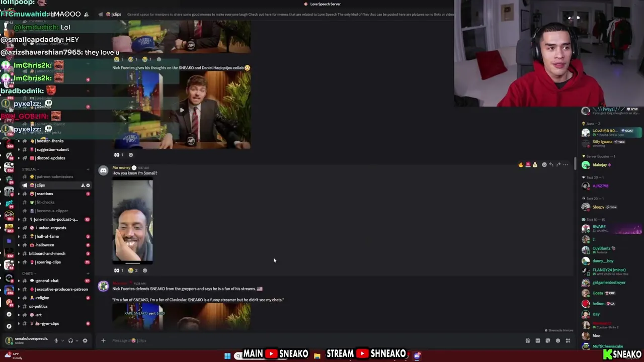Open member helium in member list
This screenshot has width=644, height=362.
coord(611,304)
